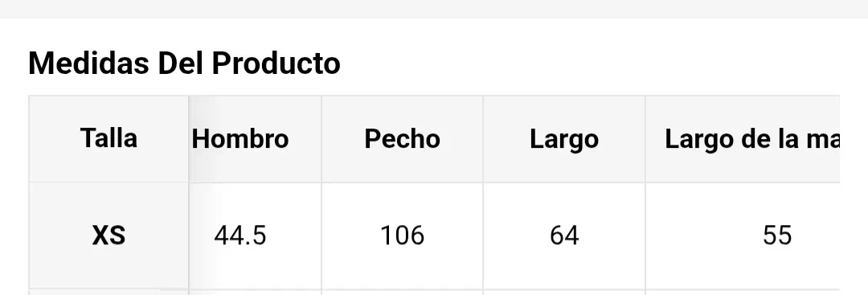Viewport: 868px width, 295px height.
Task: Click the 55 sleeve length cell
Action: point(743,236)
